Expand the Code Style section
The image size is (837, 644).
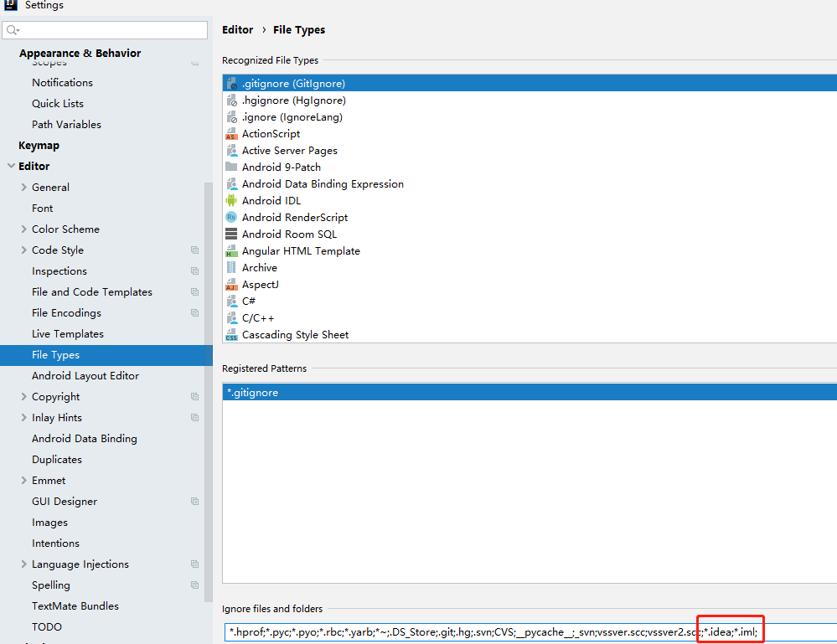point(24,250)
